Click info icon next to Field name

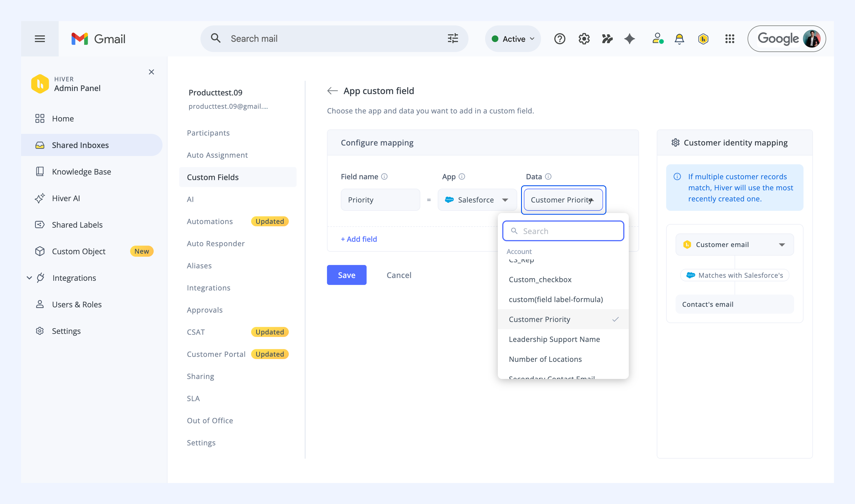pos(384,176)
